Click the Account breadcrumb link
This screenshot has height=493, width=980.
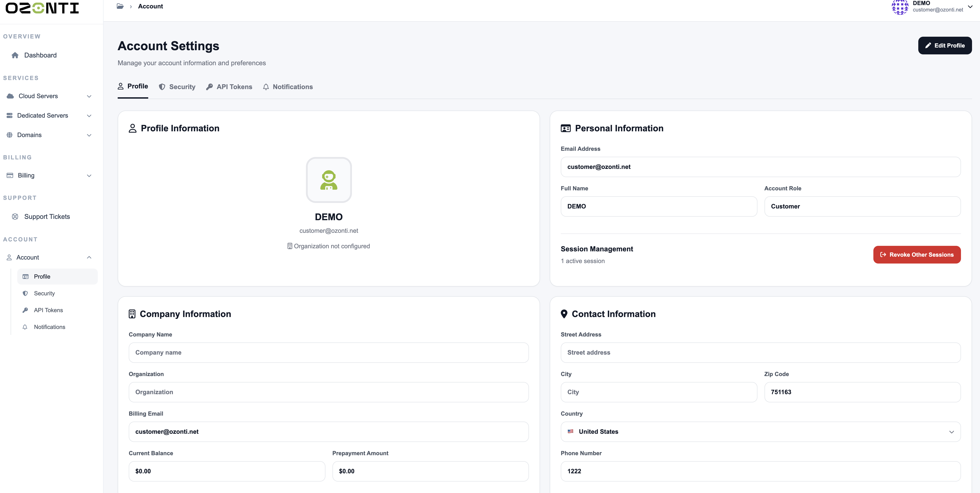coord(150,6)
